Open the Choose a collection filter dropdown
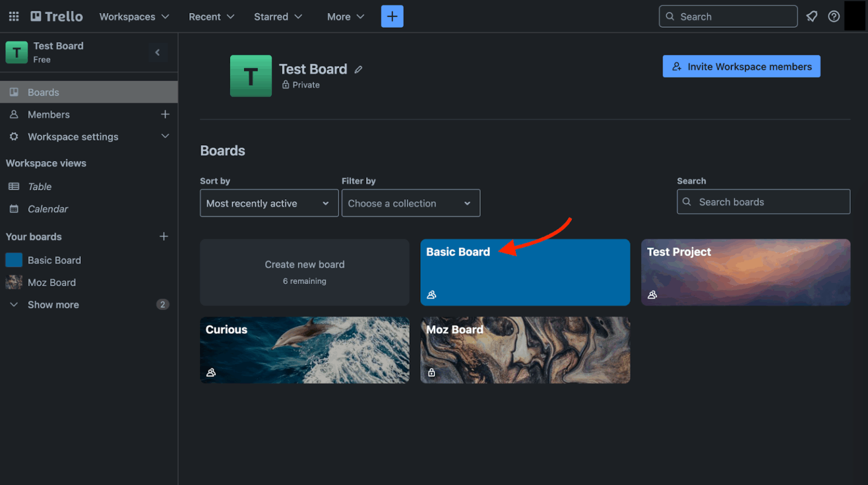Image resolution: width=868 pixels, height=485 pixels. 410,203
